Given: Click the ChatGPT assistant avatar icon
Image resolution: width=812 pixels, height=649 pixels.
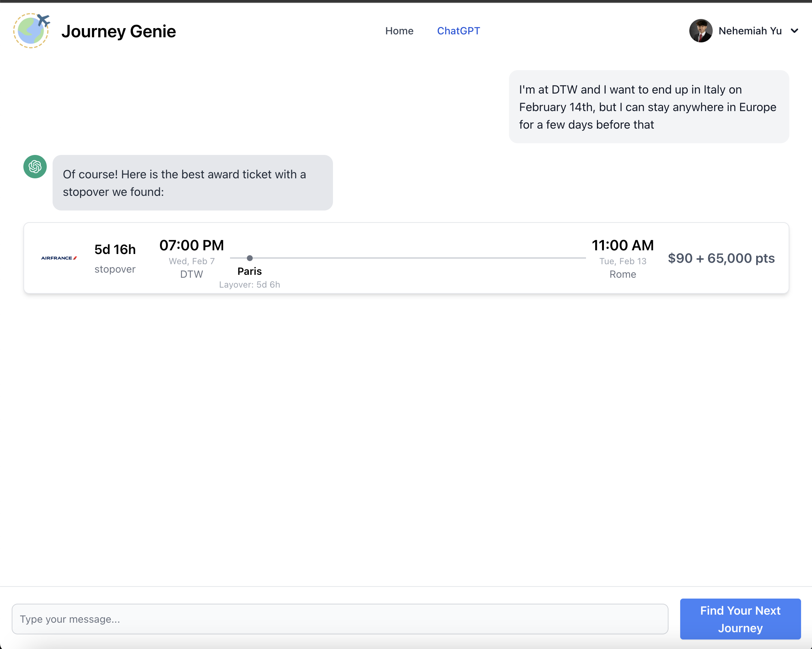Looking at the screenshot, I should click(x=35, y=167).
